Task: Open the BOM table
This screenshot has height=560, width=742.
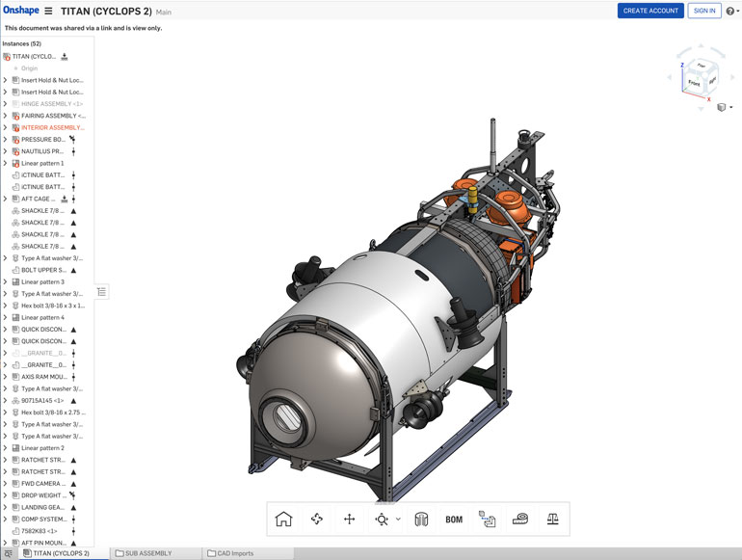Action: [454, 520]
